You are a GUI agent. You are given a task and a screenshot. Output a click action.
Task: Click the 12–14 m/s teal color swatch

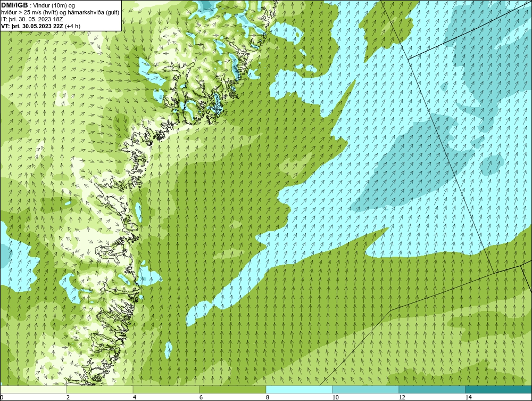click(432, 389)
